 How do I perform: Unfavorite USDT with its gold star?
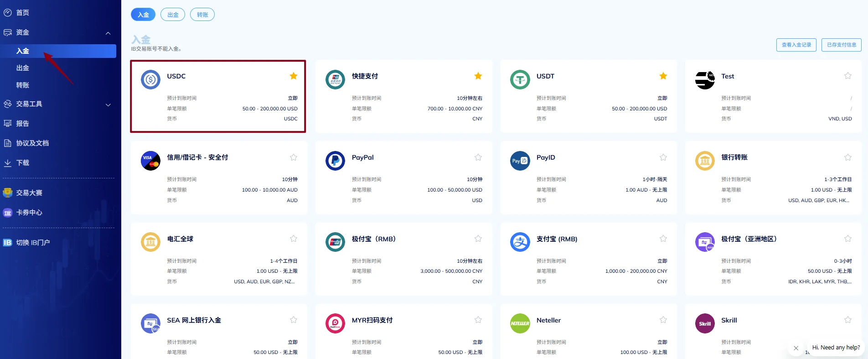click(x=663, y=76)
